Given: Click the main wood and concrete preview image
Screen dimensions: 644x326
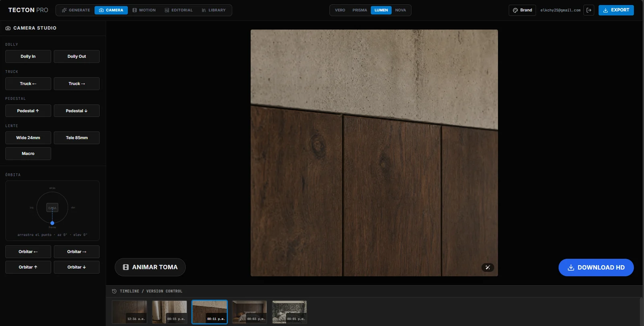Looking at the screenshot, I should (374, 153).
